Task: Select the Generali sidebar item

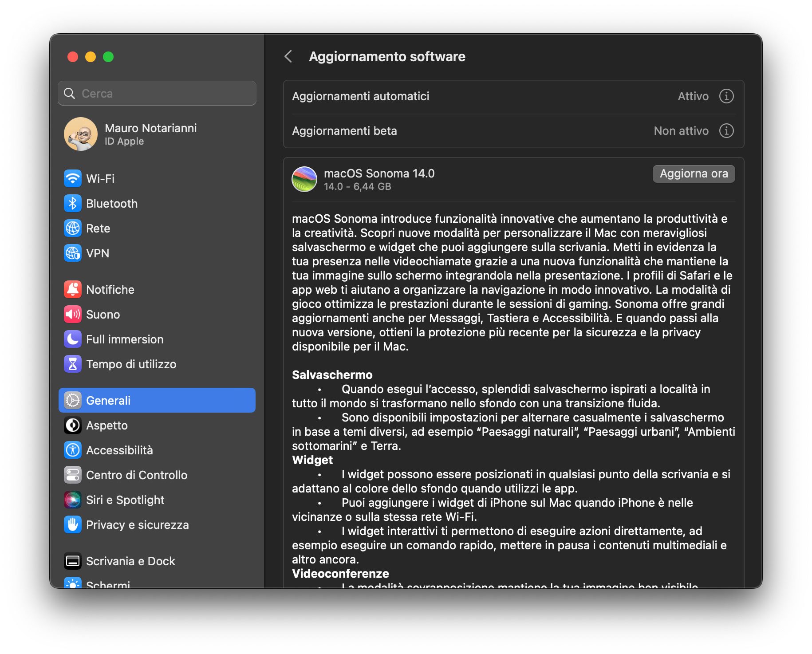Action: 157,401
